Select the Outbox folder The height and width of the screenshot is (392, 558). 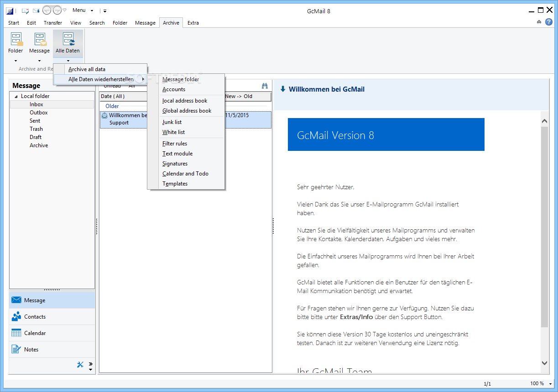click(x=39, y=113)
